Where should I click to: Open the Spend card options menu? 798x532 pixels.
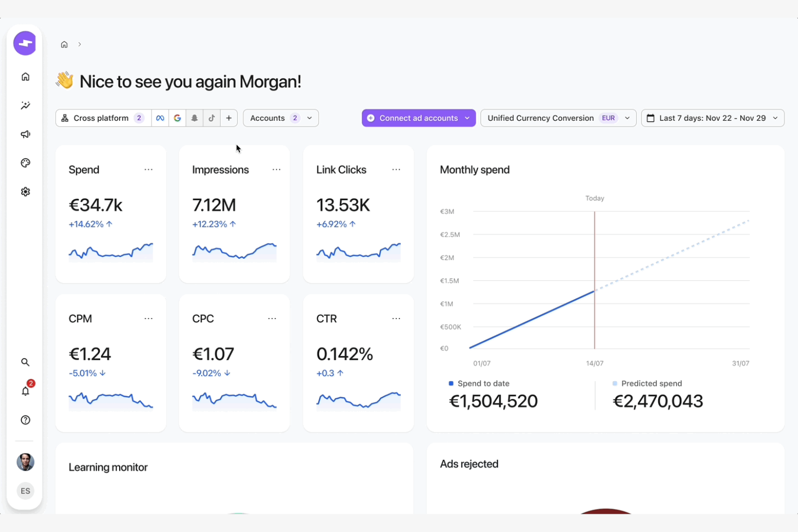149,169
